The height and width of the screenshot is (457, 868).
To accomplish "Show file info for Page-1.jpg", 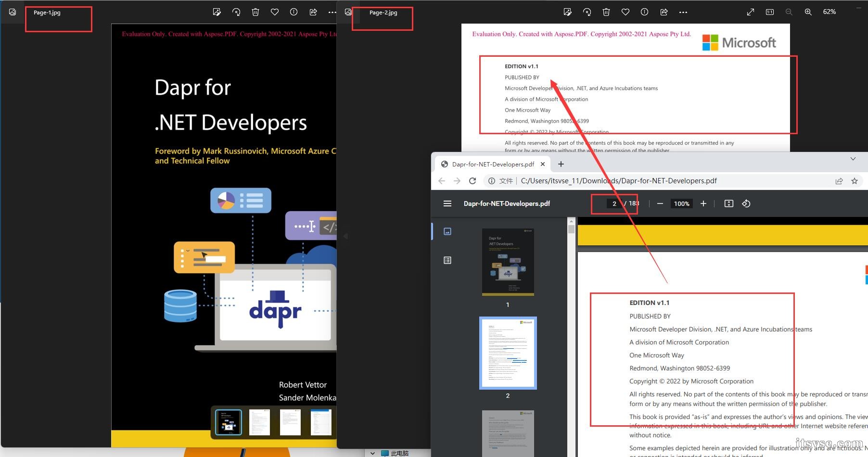I will (294, 12).
